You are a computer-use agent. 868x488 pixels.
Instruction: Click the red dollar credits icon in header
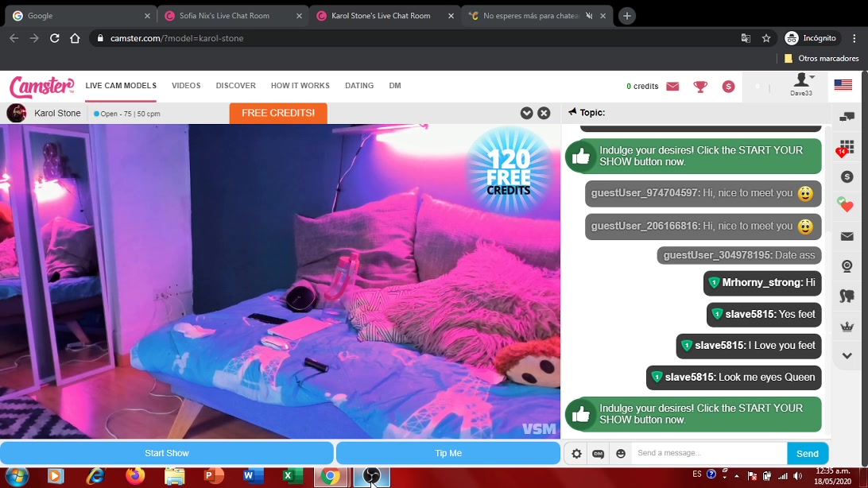pyautogui.click(x=728, y=87)
